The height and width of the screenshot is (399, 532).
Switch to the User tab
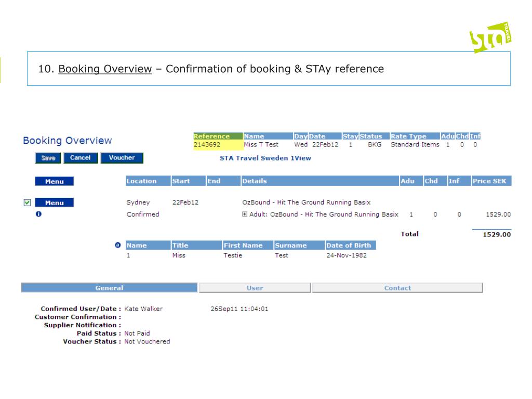(x=255, y=288)
